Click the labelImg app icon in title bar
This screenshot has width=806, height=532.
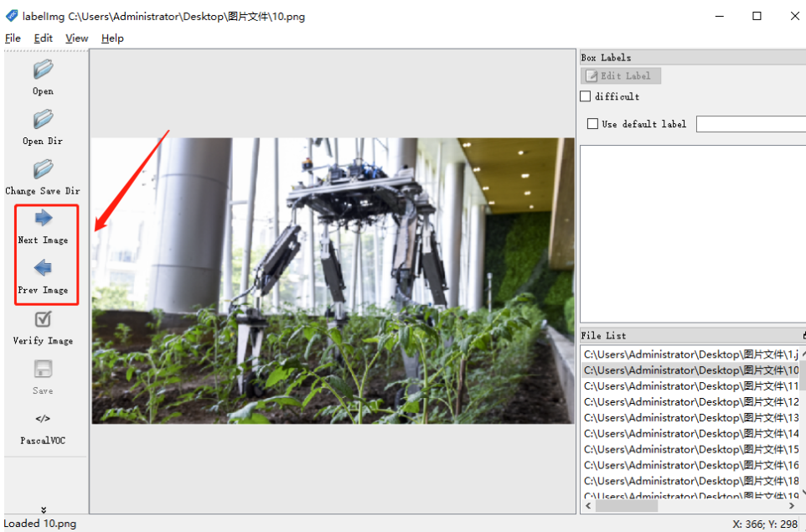point(11,16)
